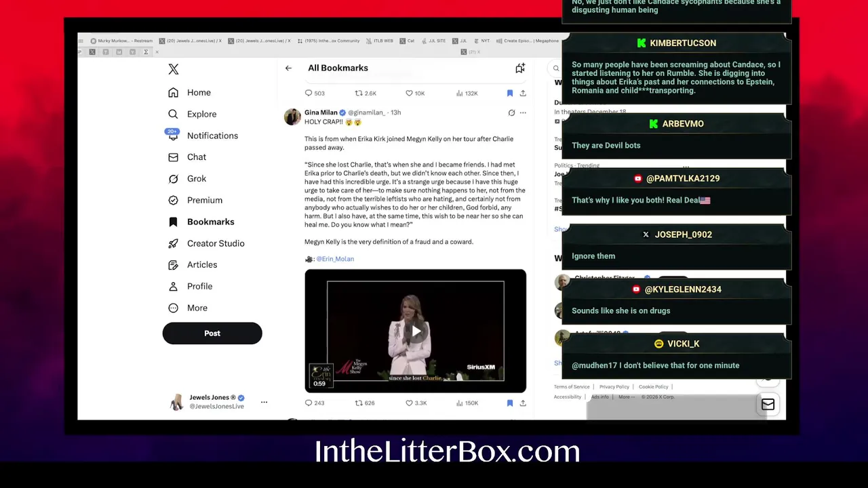
Task: Open Home in the sidebar
Action: click(190, 92)
